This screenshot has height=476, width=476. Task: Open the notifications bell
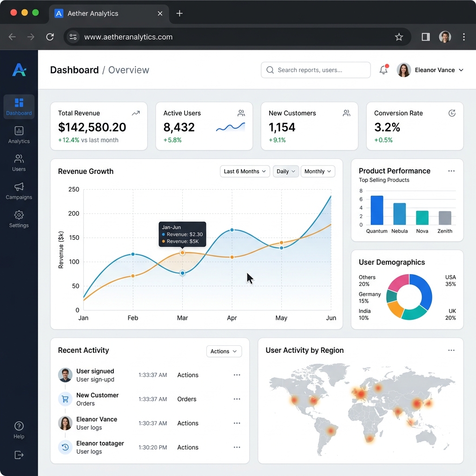[383, 70]
